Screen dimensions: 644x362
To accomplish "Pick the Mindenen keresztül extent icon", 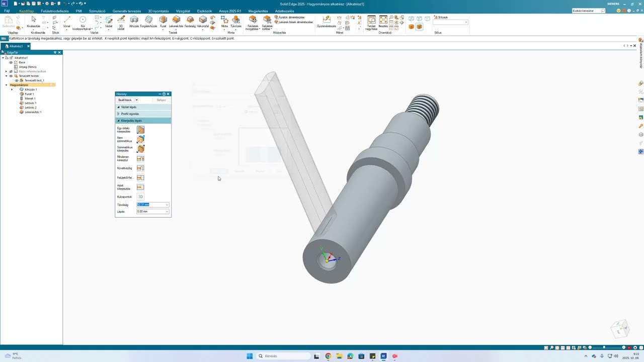I will (x=140, y=158).
